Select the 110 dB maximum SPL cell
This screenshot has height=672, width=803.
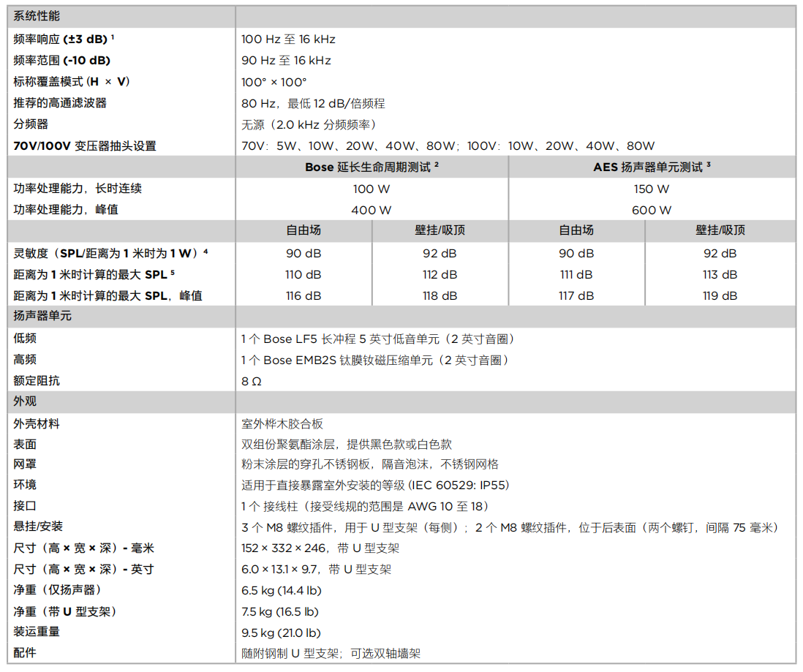304,275
